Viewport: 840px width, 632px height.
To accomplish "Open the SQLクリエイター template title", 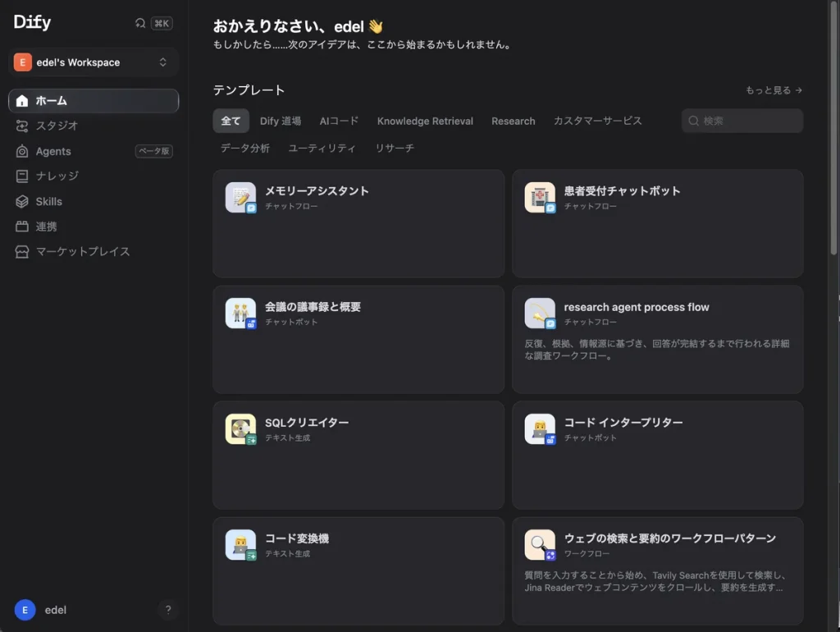I will point(307,423).
